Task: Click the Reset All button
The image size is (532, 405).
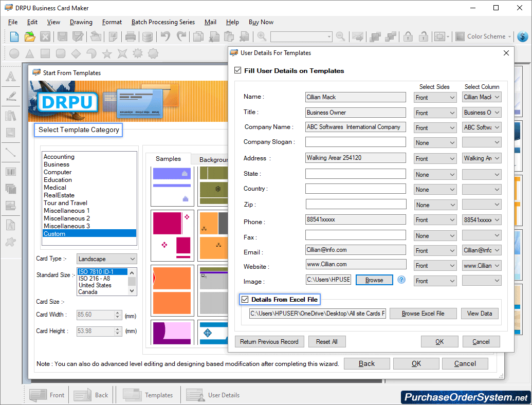Action: (x=327, y=342)
